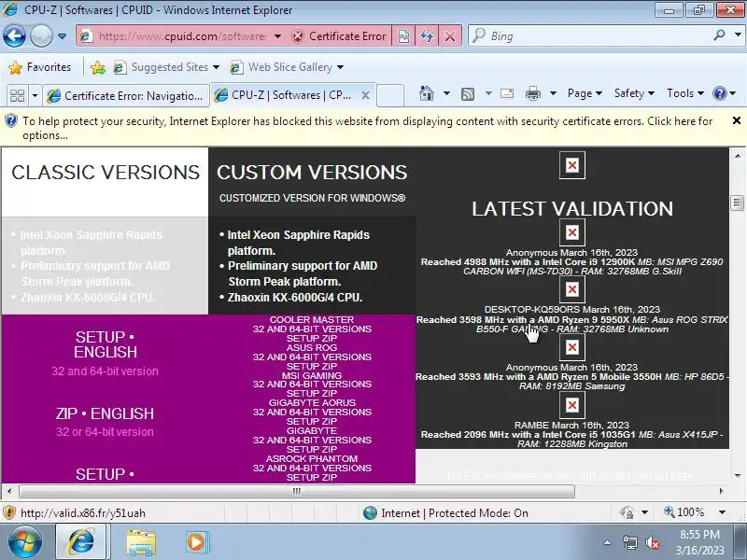Screen dimensions: 747x560
Task: Refresh the page with the arrows icon
Action: pos(427,36)
